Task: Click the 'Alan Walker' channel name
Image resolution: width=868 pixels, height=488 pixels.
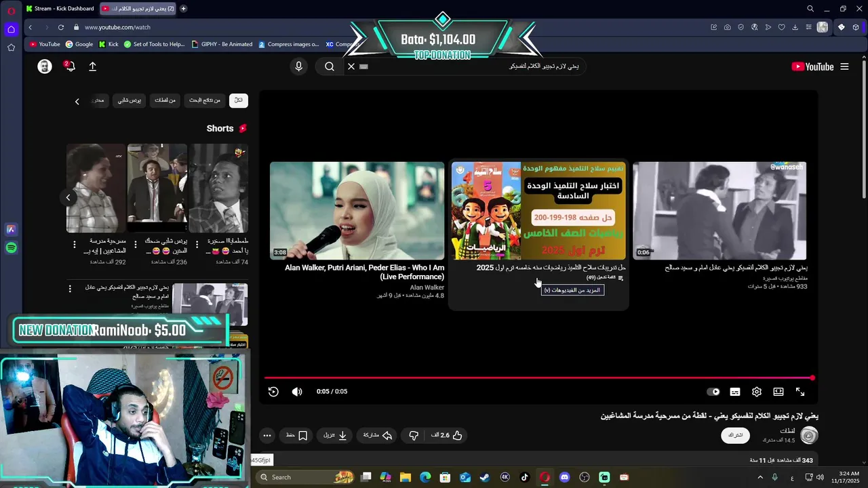Action: click(427, 287)
